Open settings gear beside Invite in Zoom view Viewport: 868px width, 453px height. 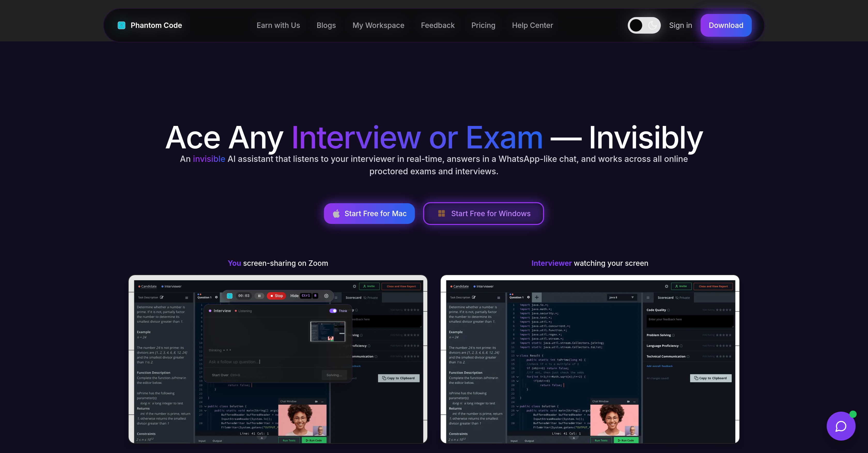354,286
